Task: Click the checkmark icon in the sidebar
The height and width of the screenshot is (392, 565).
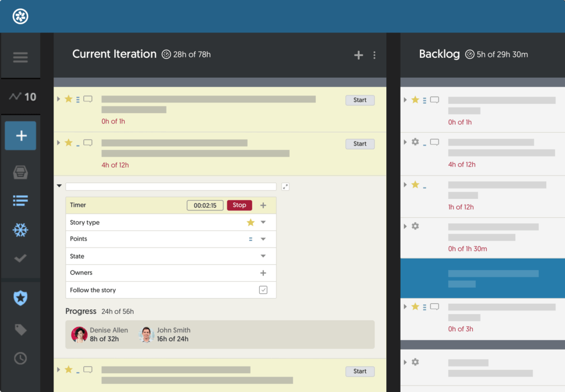Action: click(x=20, y=258)
